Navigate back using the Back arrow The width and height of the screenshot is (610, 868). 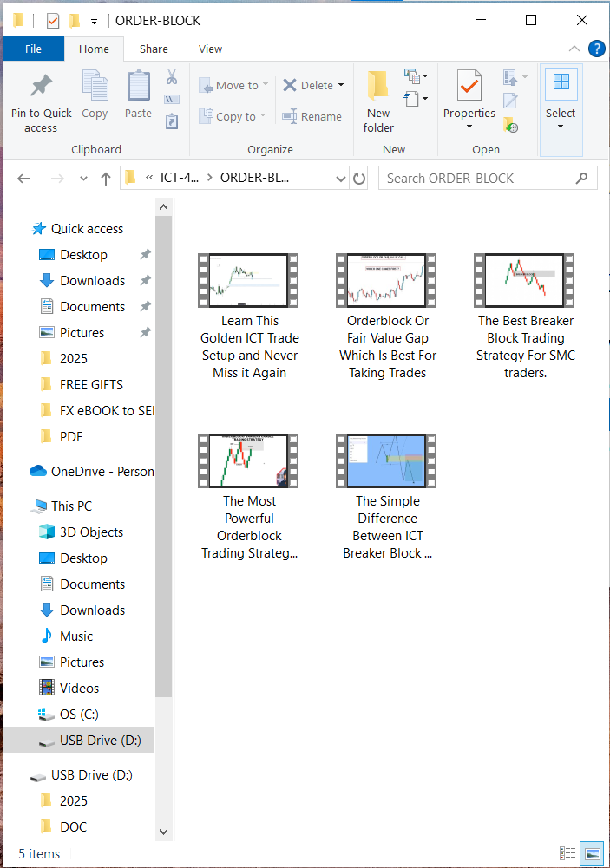click(24, 179)
